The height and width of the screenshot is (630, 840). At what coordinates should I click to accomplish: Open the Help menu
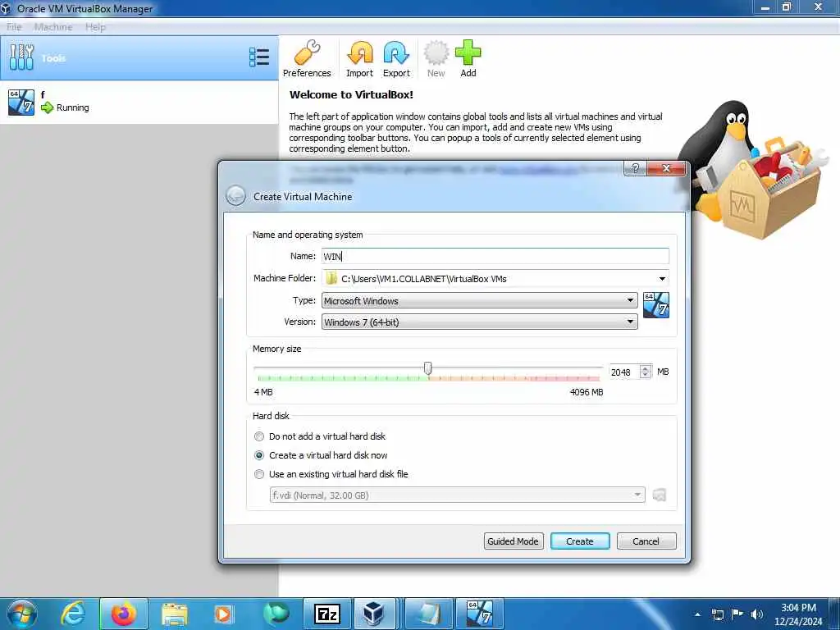(95, 27)
